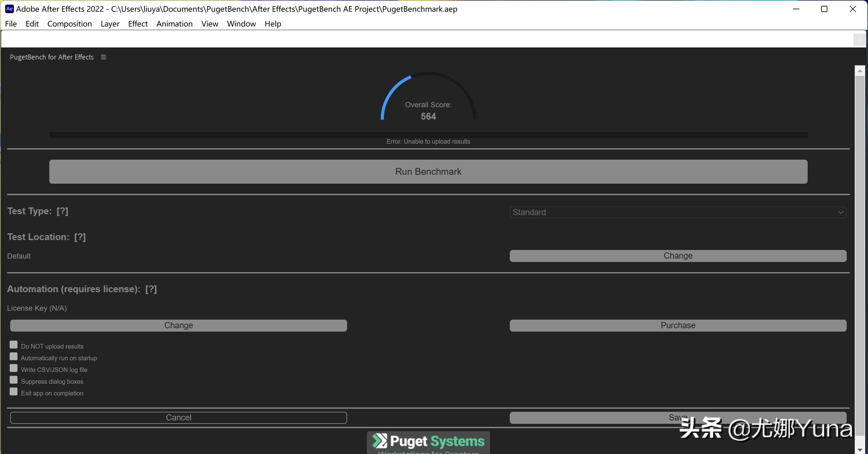Viewport: 868px width, 454px height.
Task: Open the Standard test type dropdown
Action: (x=678, y=212)
